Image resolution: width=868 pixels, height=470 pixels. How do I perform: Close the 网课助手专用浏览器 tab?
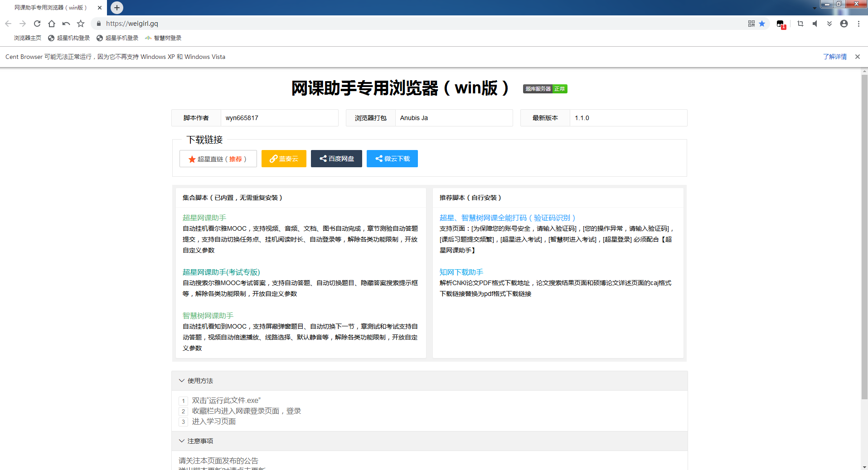click(x=100, y=8)
